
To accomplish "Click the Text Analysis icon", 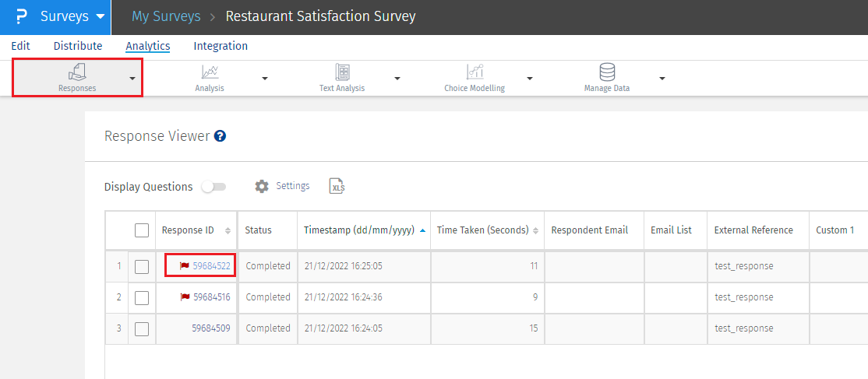I will [x=342, y=72].
